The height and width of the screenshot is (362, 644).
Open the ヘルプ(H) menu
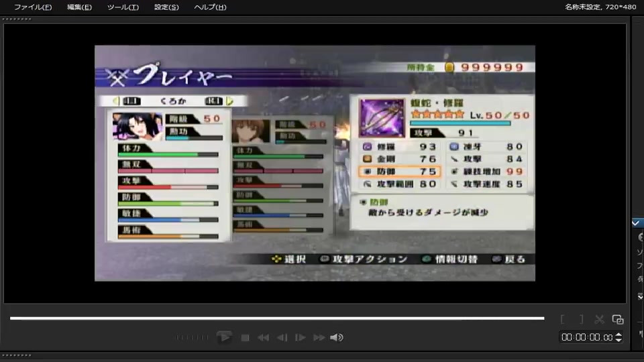pos(210,7)
